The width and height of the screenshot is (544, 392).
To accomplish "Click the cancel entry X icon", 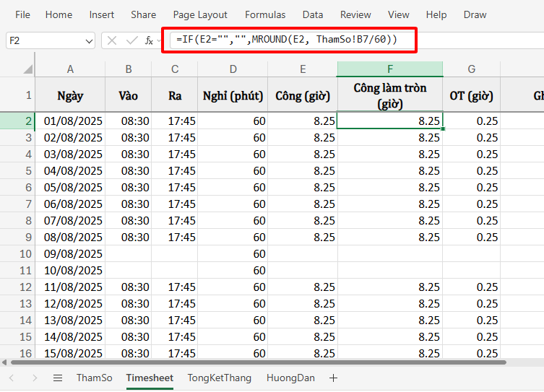I will 112,40.
